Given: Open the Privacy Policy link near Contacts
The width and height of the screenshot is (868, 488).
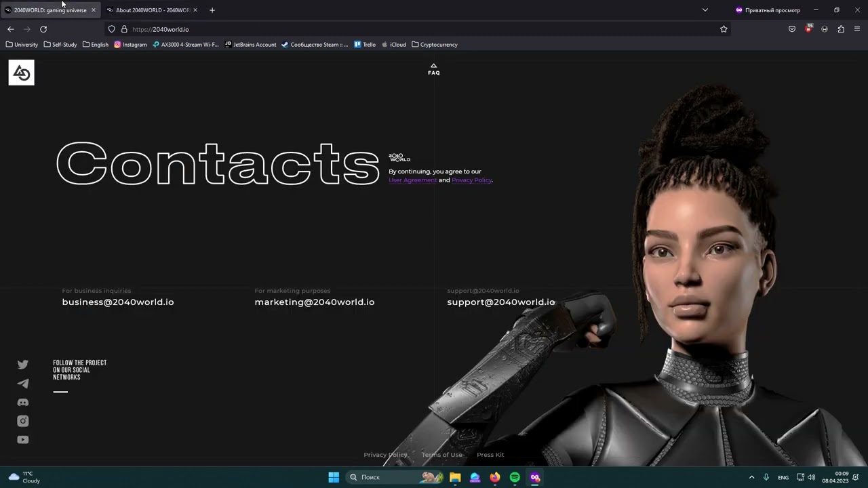Looking at the screenshot, I should 471,180.
